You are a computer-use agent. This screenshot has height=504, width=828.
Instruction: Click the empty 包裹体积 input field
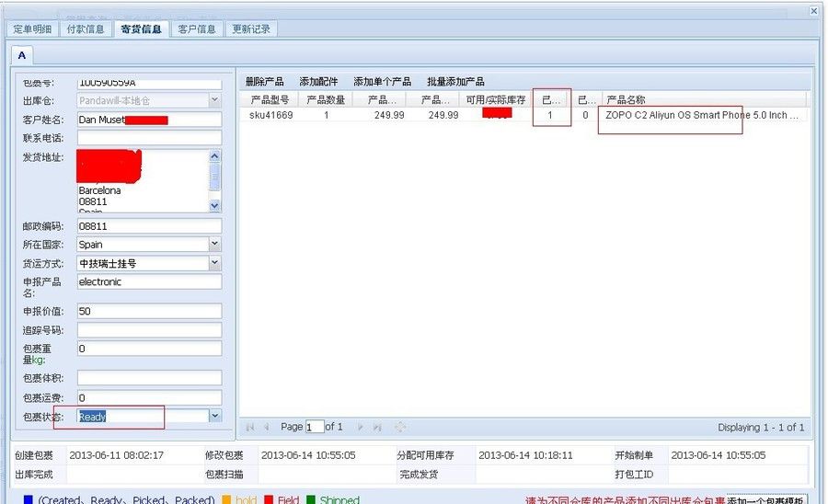(x=149, y=378)
